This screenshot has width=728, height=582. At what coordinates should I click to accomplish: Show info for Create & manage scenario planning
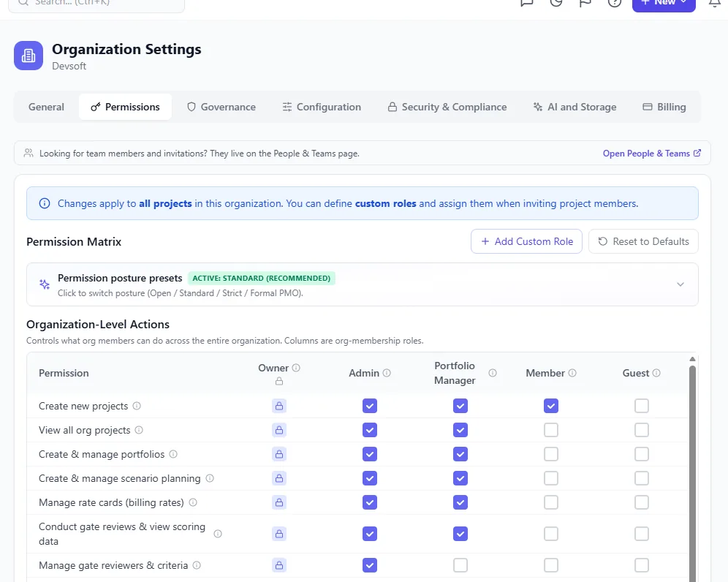pyautogui.click(x=210, y=478)
